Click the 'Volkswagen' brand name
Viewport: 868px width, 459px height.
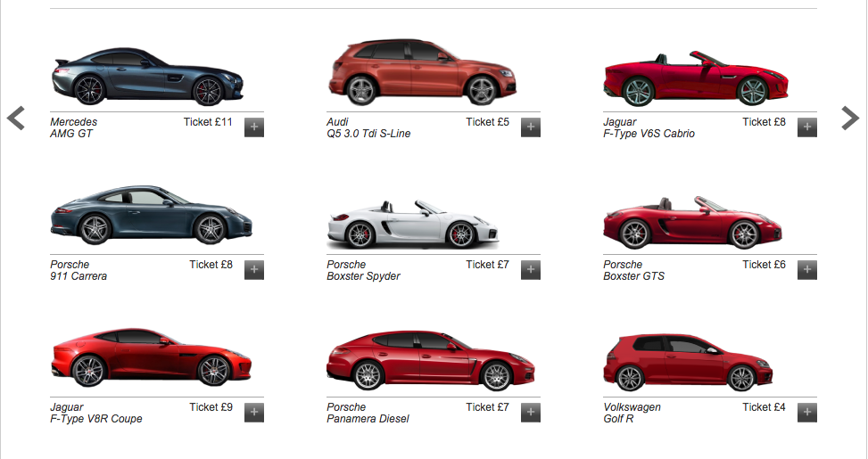pyautogui.click(x=632, y=407)
